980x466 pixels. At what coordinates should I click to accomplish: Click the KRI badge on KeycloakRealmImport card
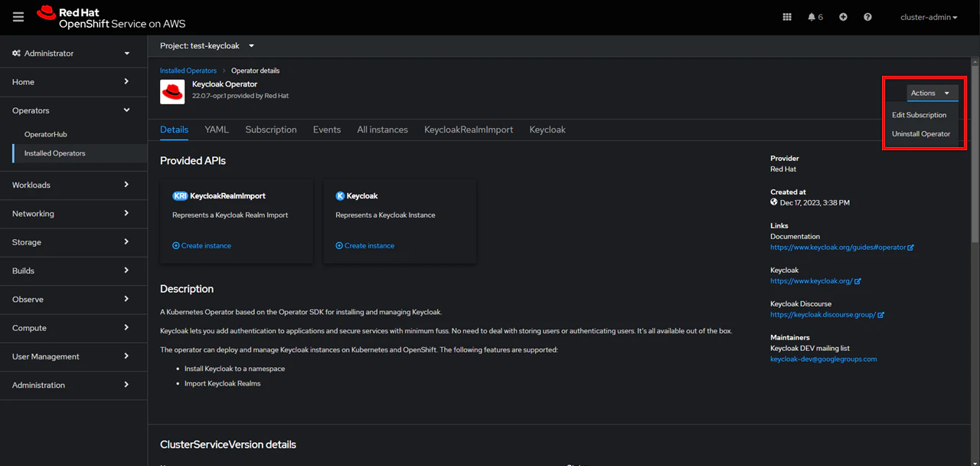click(180, 195)
